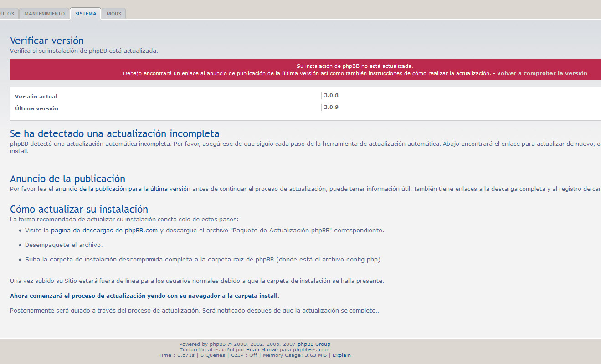Screen dimensions: 601x364
Task: Open the MANTENIMIENTO tab
Action: click(x=44, y=14)
